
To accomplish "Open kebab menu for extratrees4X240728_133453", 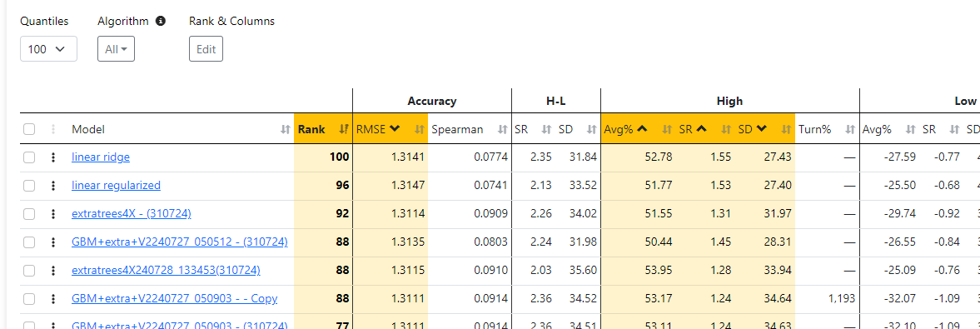I will tap(54, 271).
